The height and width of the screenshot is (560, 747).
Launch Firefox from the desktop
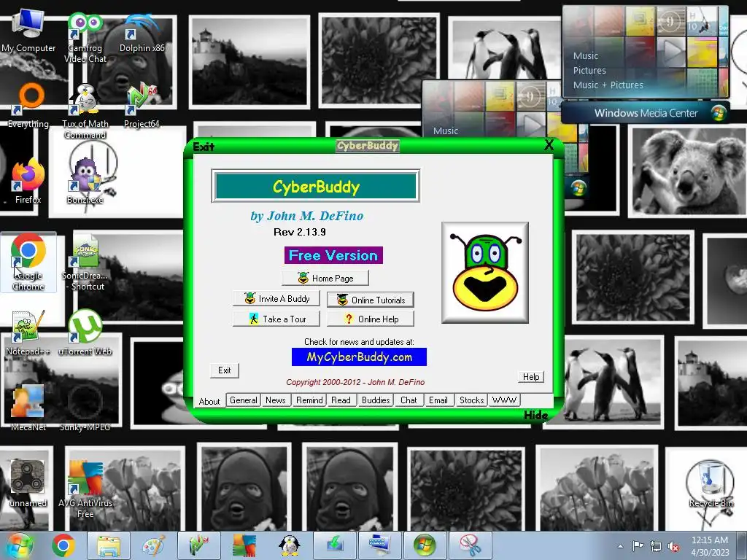[28, 182]
